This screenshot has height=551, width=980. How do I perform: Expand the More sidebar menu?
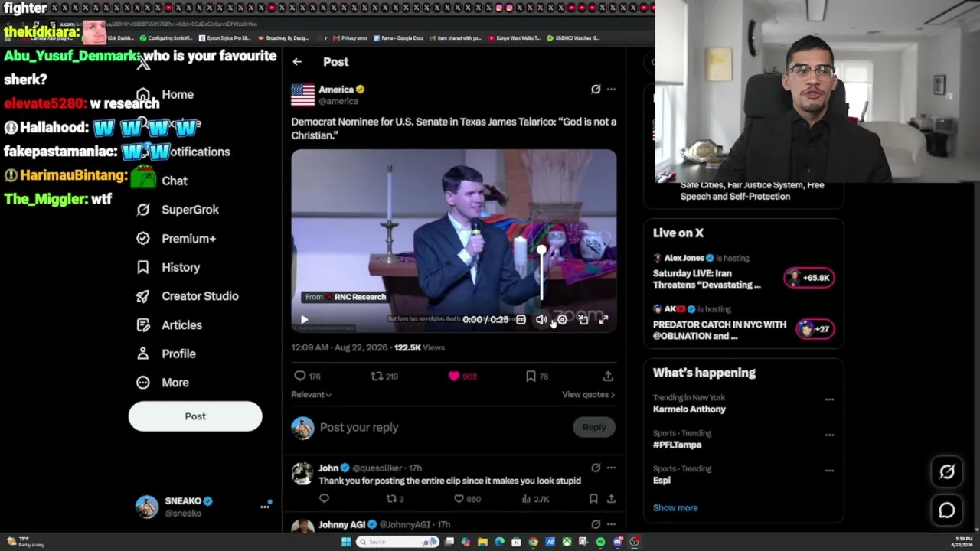162,383
